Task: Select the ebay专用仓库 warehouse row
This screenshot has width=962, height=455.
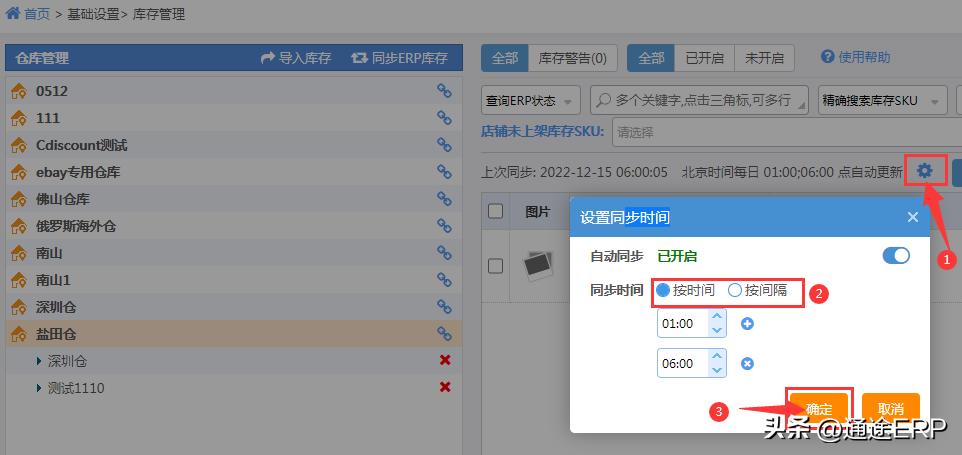Action: point(234,172)
